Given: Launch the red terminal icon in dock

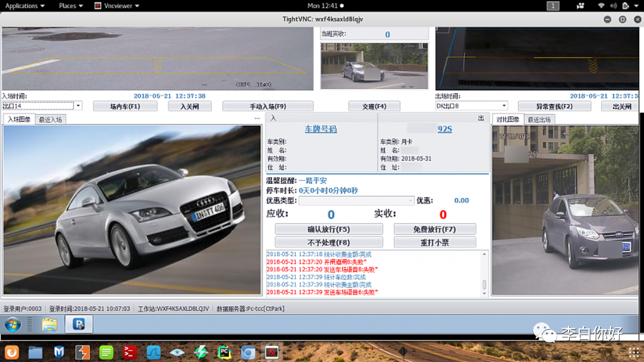Looking at the screenshot, I should (x=130, y=352).
